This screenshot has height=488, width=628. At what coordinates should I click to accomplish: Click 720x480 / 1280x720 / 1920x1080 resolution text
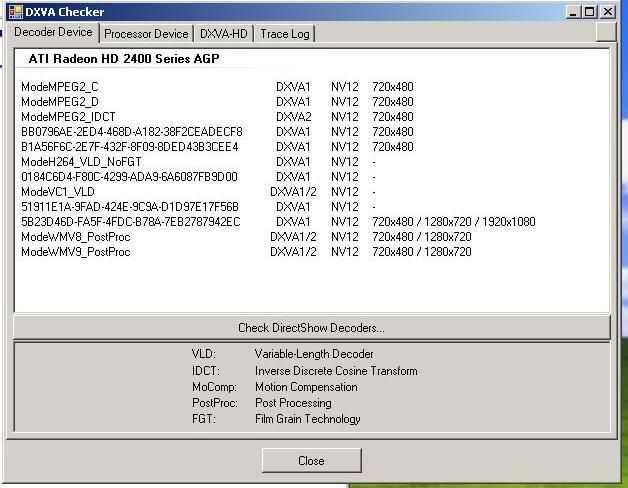click(454, 222)
